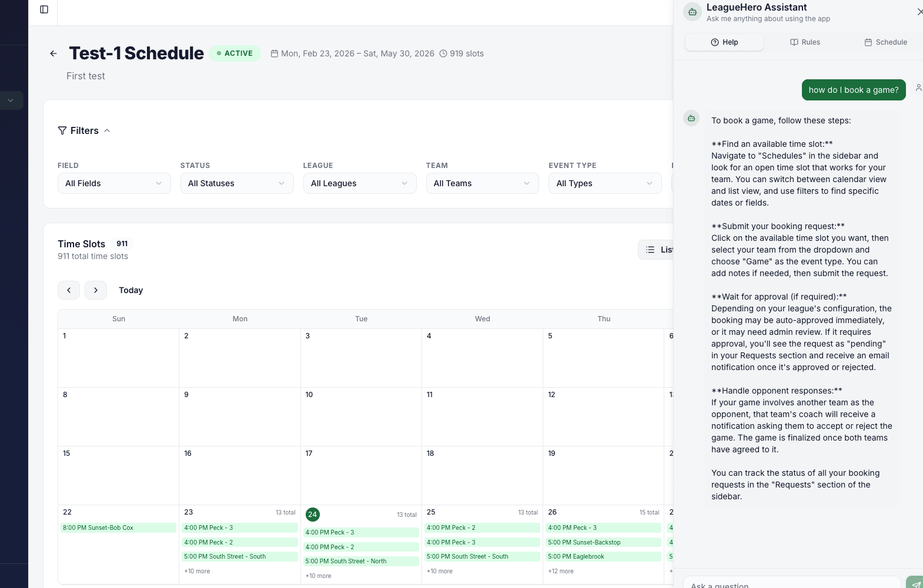Screen dimensions: 923x588
Task: Select calendar day 10
Action: point(309,395)
